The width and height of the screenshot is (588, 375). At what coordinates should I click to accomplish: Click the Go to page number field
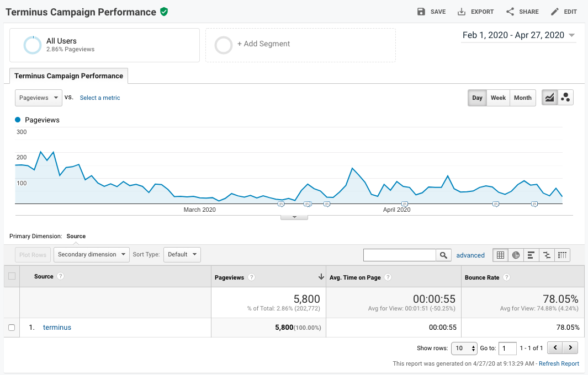click(508, 349)
